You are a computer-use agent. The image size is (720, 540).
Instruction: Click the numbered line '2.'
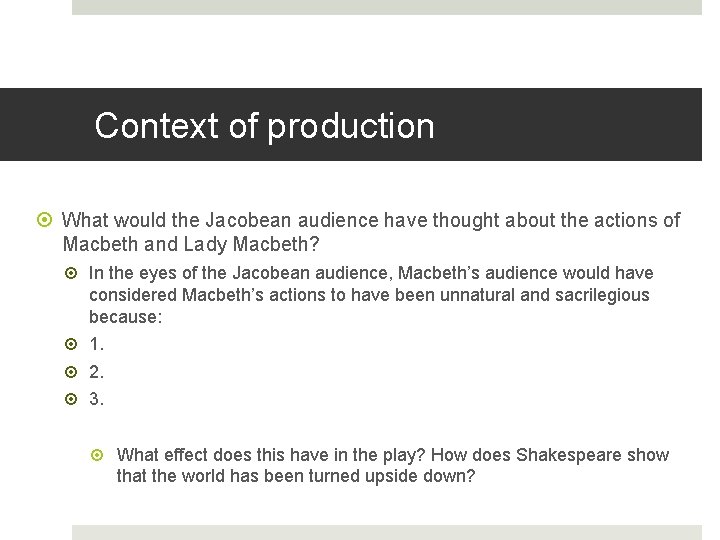click(96, 371)
